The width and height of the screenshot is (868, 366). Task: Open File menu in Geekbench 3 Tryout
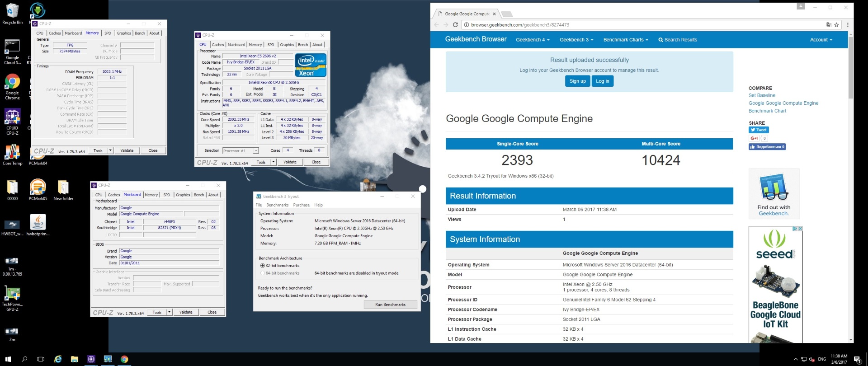pyautogui.click(x=259, y=205)
